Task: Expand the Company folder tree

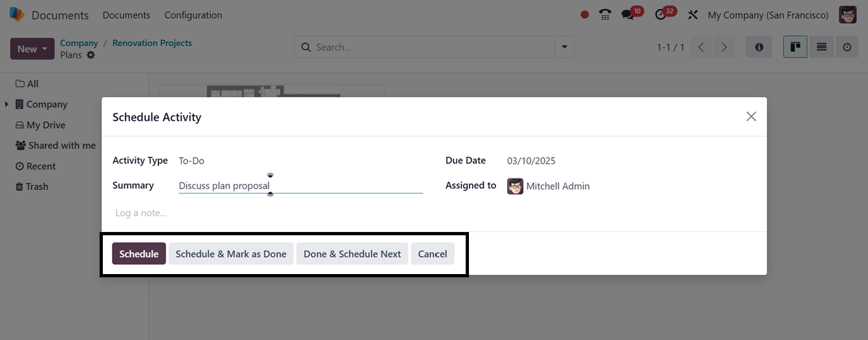Action: [6, 104]
